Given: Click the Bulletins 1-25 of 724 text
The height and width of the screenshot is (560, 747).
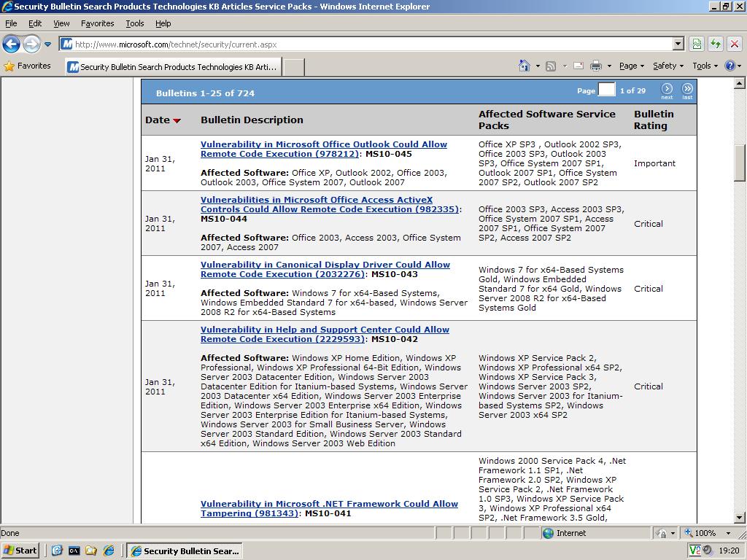Looking at the screenshot, I should (205, 93).
